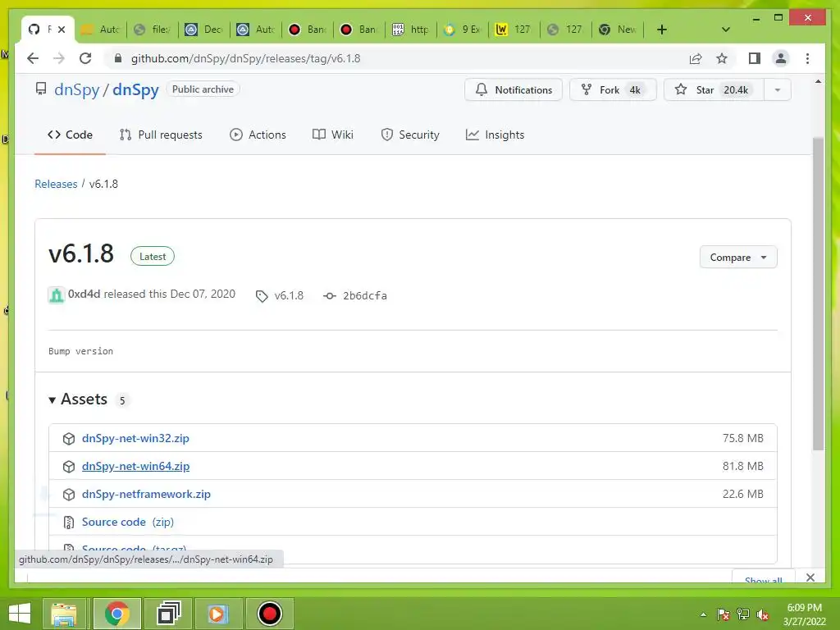
Task: Fork the dnSpy repository
Action: coord(612,89)
